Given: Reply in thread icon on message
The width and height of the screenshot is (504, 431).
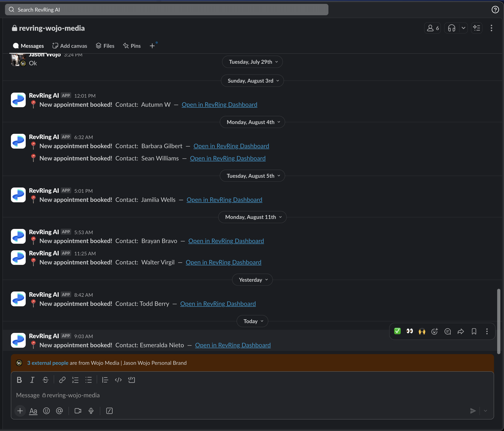Looking at the screenshot, I should (x=448, y=331).
